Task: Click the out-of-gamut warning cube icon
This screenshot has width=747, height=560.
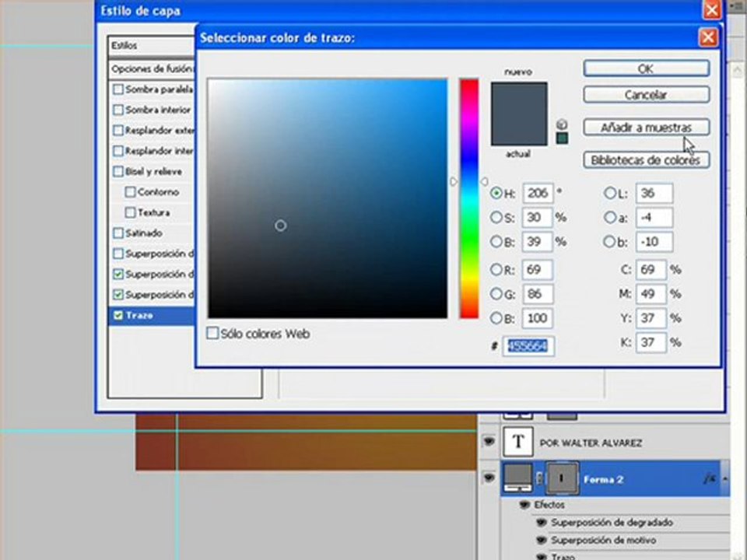Action: pyautogui.click(x=562, y=124)
